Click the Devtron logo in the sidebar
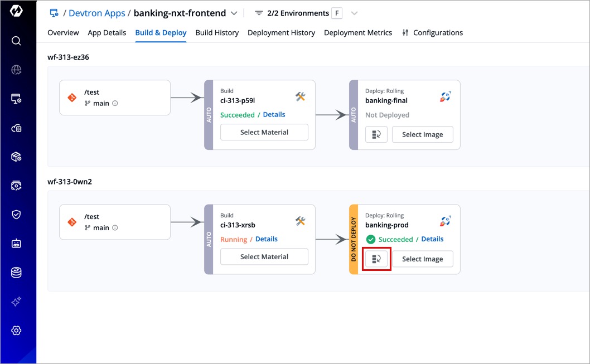 [16, 12]
